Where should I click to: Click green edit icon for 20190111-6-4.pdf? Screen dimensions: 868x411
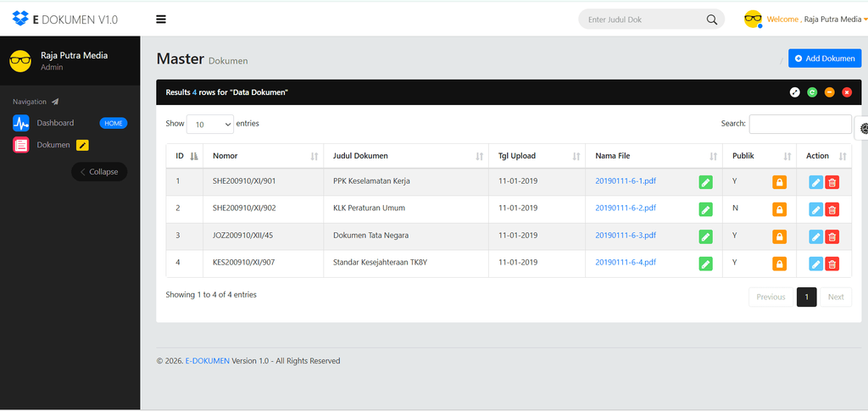[x=705, y=264]
